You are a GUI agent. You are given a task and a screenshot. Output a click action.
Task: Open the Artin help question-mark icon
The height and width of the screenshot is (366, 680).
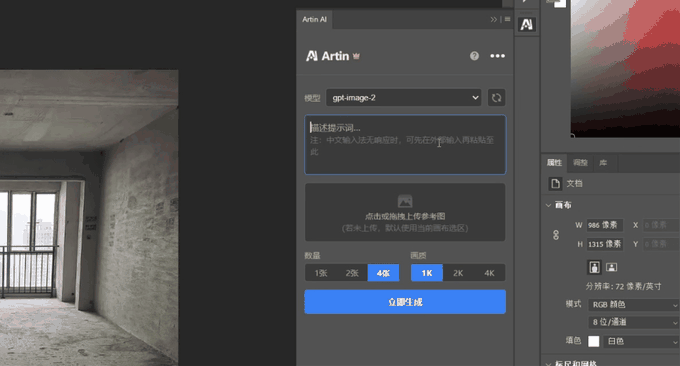click(474, 56)
